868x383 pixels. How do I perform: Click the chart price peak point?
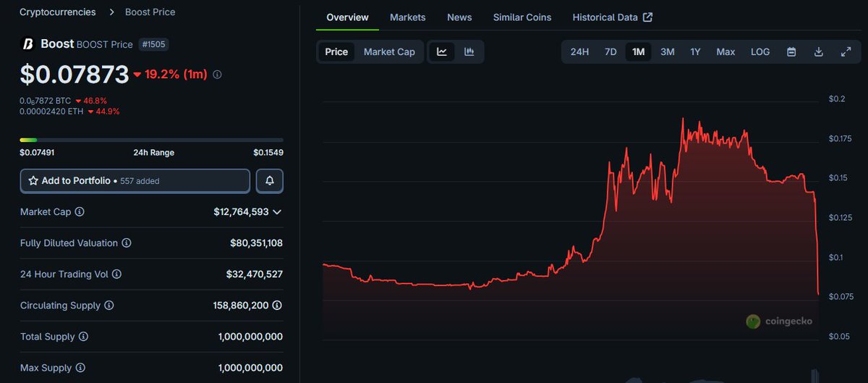(683, 119)
